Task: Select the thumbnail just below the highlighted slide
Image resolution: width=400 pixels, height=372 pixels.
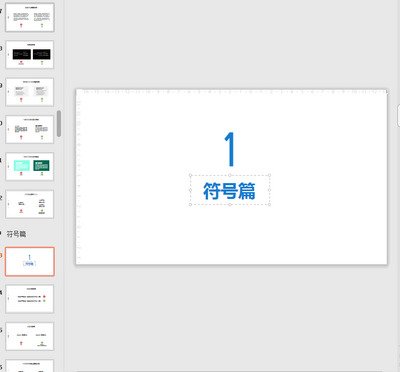Action: (30, 299)
